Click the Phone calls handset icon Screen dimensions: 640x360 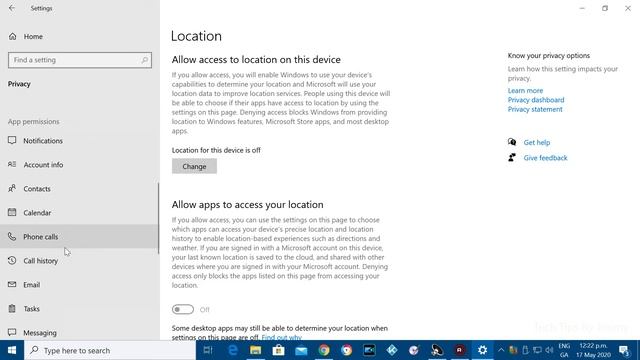pos(12,236)
